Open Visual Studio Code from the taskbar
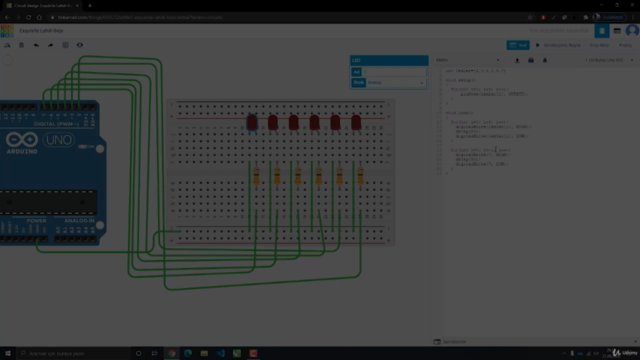Viewport: 640px width, 360px height. (x=220, y=353)
